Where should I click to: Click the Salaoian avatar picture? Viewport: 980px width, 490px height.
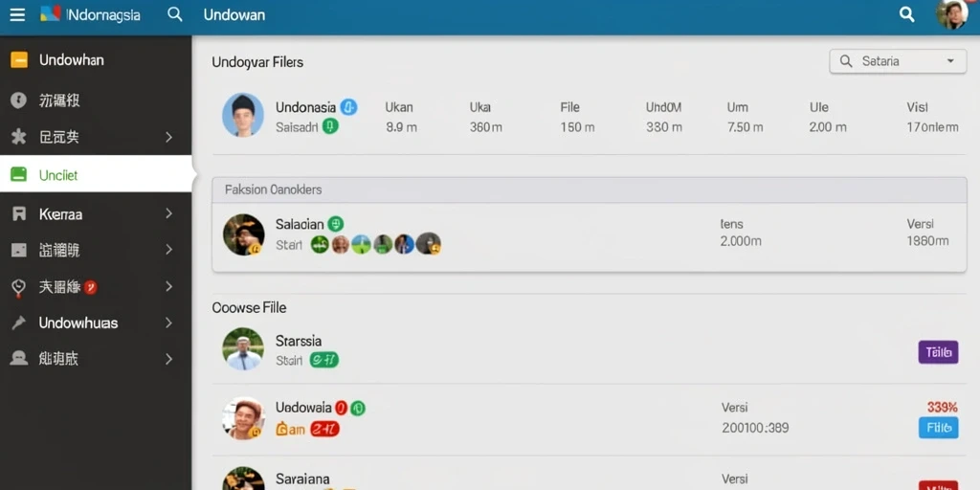tap(244, 235)
